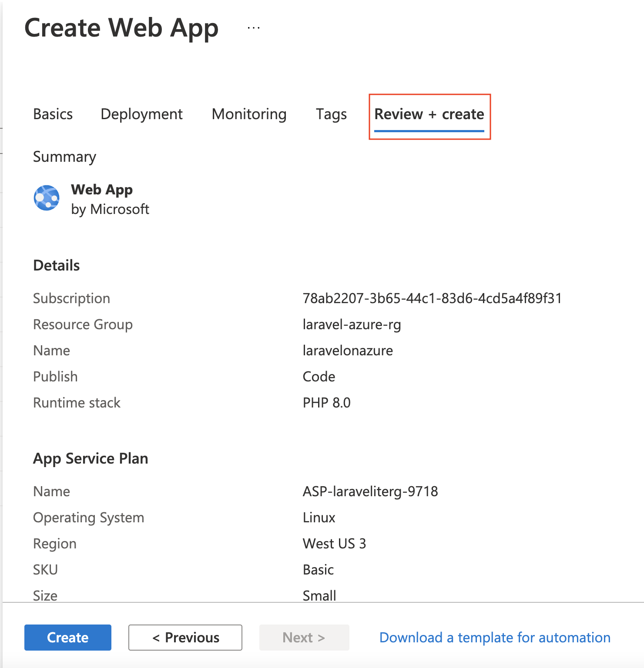Click the Size value Small

point(319,595)
